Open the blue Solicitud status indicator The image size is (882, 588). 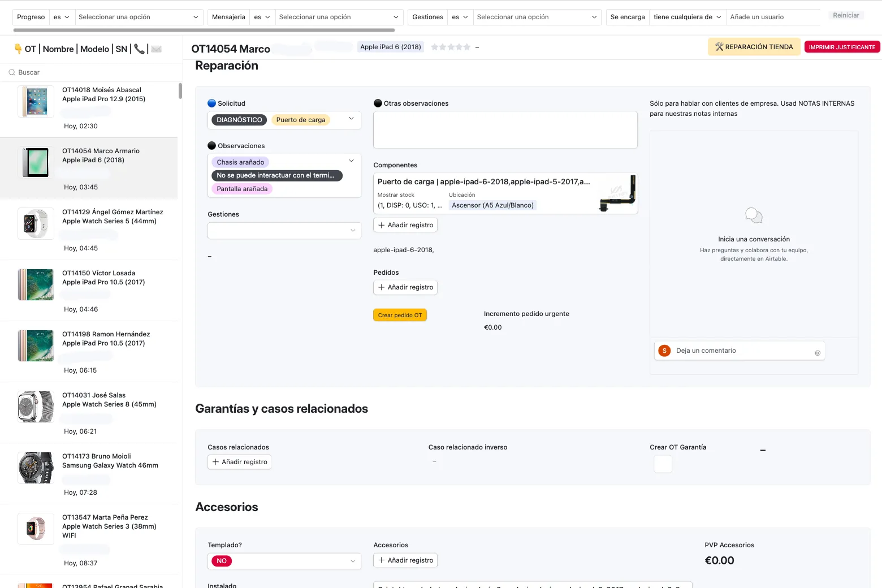coord(211,103)
